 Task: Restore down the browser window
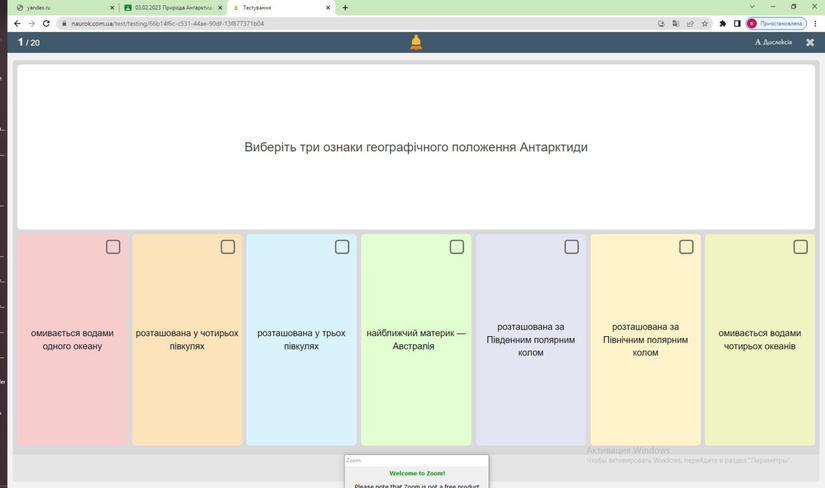[793, 7]
